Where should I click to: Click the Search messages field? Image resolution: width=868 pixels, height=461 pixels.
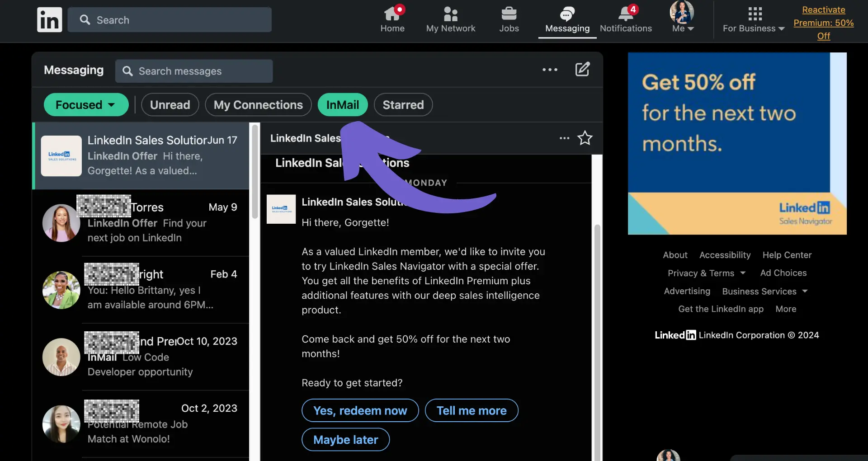(194, 71)
